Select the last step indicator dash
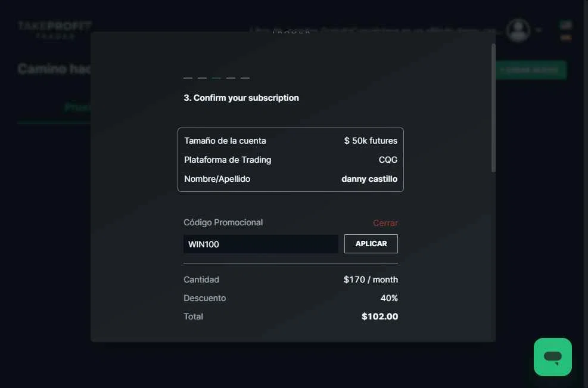 coord(245,78)
